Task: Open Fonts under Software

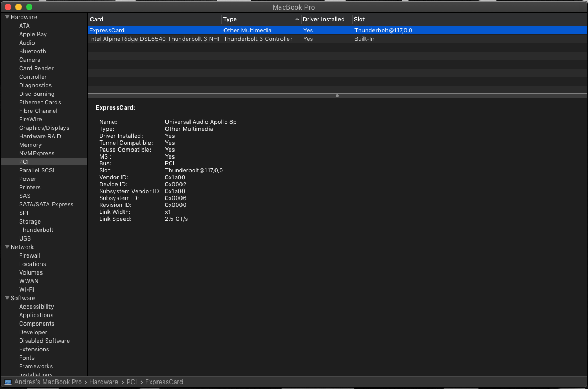Action: [x=27, y=358]
